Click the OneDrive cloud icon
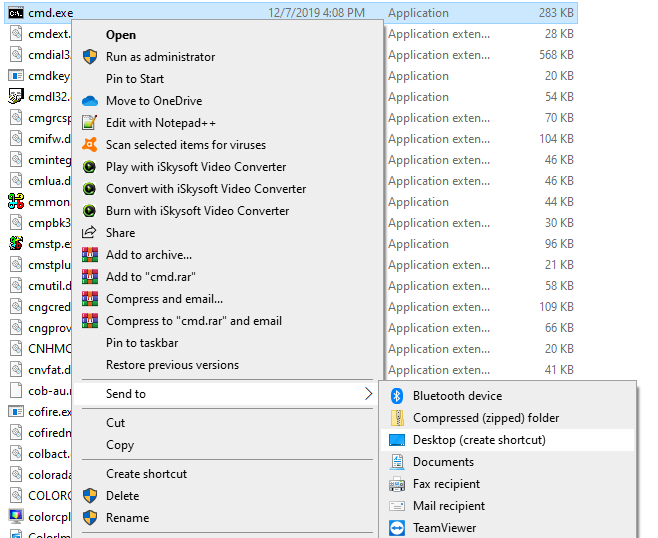The width and height of the screenshot is (658, 538). click(90, 101)
